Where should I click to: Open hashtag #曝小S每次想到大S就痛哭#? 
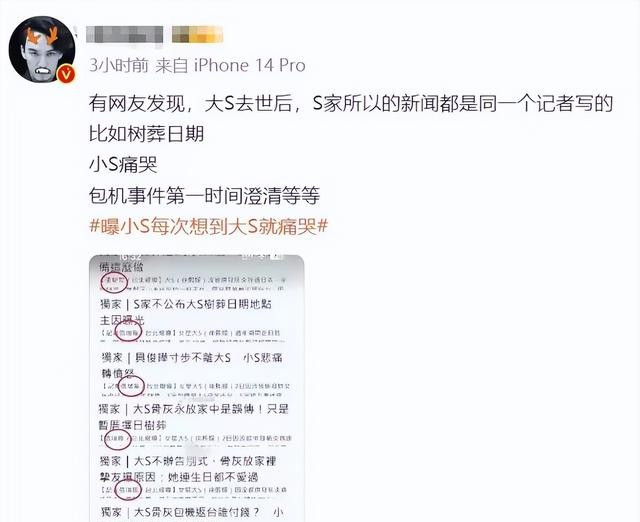[209, 227]
